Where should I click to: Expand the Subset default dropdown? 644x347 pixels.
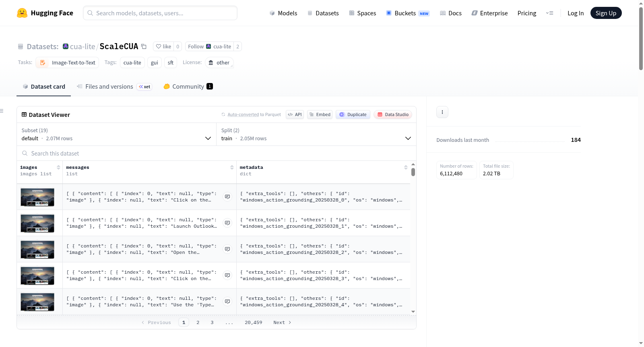click(116, 134)
